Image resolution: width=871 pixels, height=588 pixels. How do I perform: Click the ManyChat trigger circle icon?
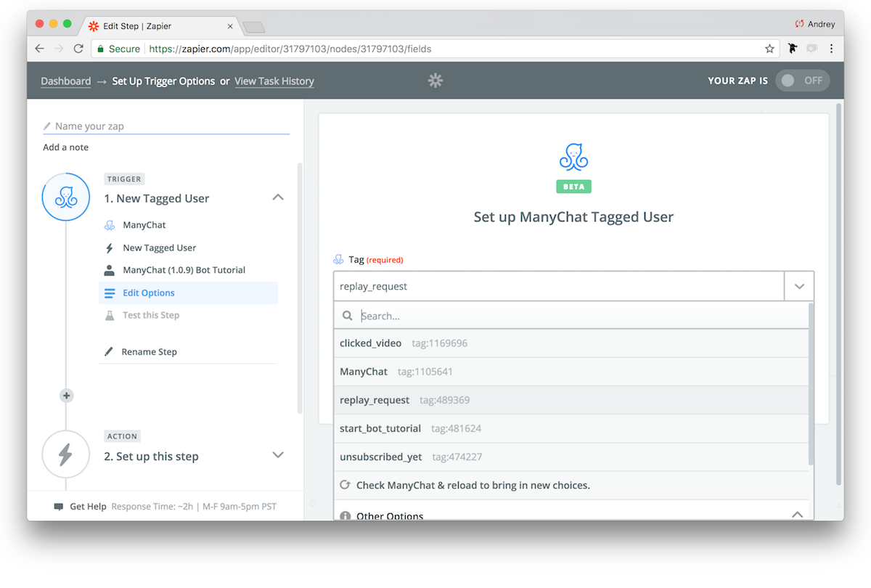click(65, 197)
